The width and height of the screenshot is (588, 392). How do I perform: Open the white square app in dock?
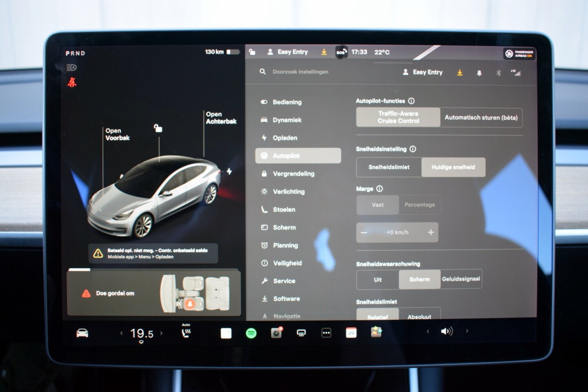coord(226,333)
